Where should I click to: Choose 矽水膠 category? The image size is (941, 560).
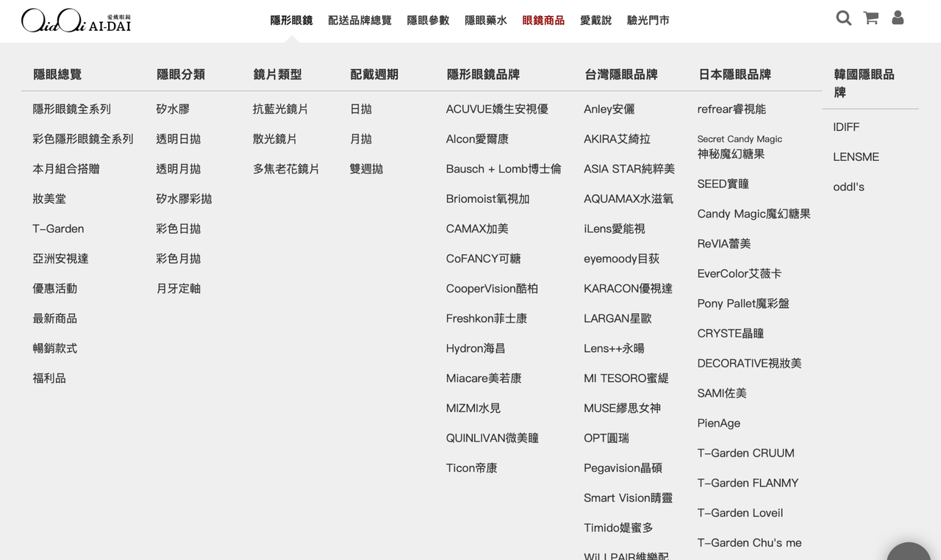pos(173,109)
